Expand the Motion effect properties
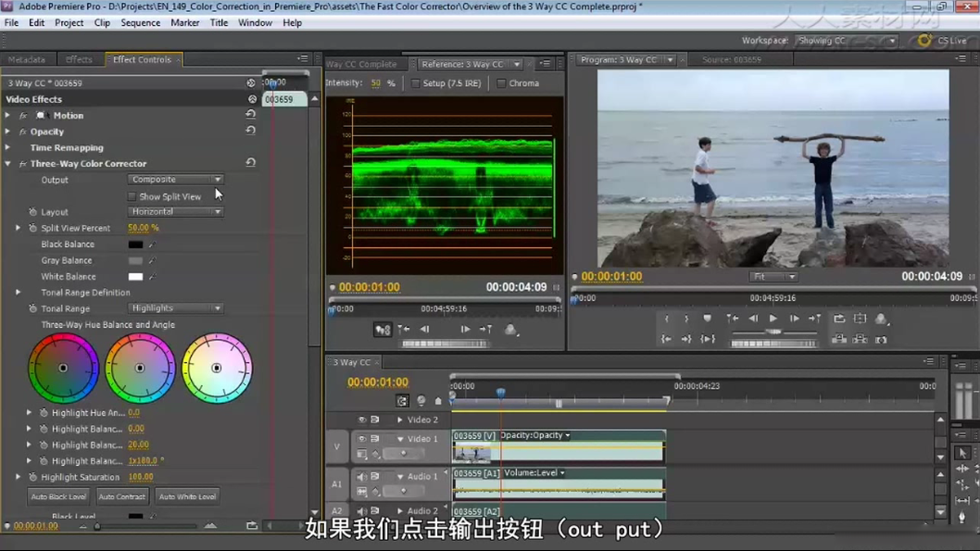980x551 pixels. (x=7, y=115)
